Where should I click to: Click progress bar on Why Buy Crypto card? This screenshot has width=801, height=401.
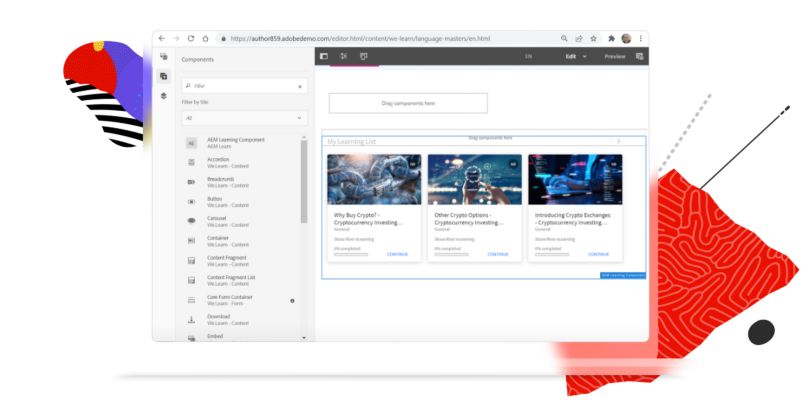351,254
